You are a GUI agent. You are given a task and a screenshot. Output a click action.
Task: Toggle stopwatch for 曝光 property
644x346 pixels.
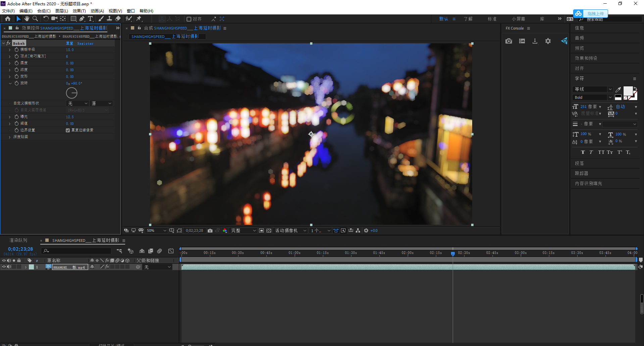tap(16, 117)
